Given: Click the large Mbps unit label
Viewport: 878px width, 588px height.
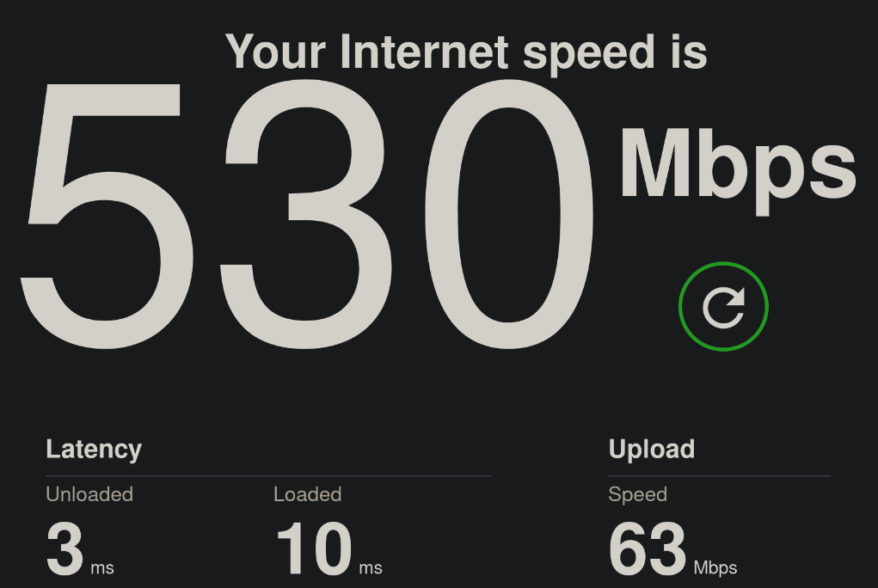Looking at the screenshot, I should (738, 170).
